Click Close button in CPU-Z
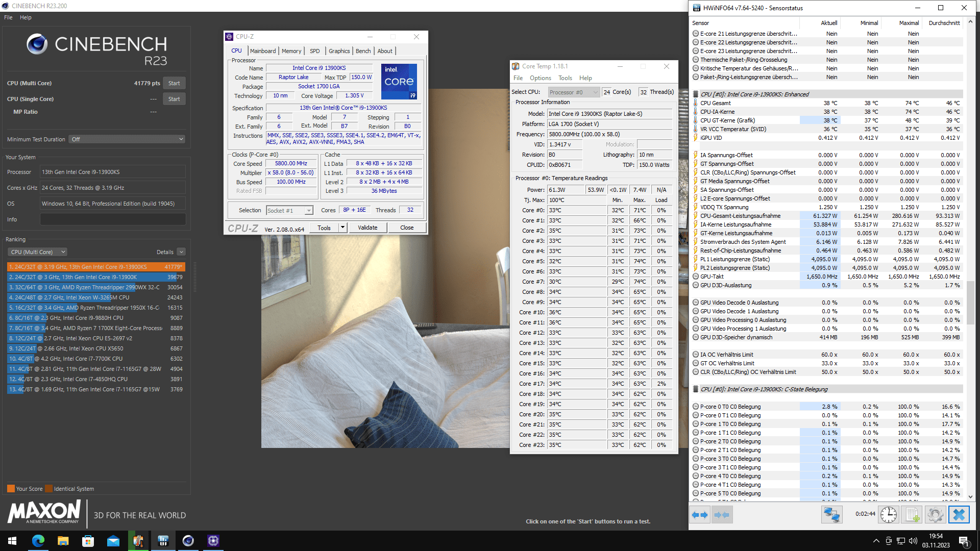The width and height of the screenshot is (980, 551). (x=407, y=228)
